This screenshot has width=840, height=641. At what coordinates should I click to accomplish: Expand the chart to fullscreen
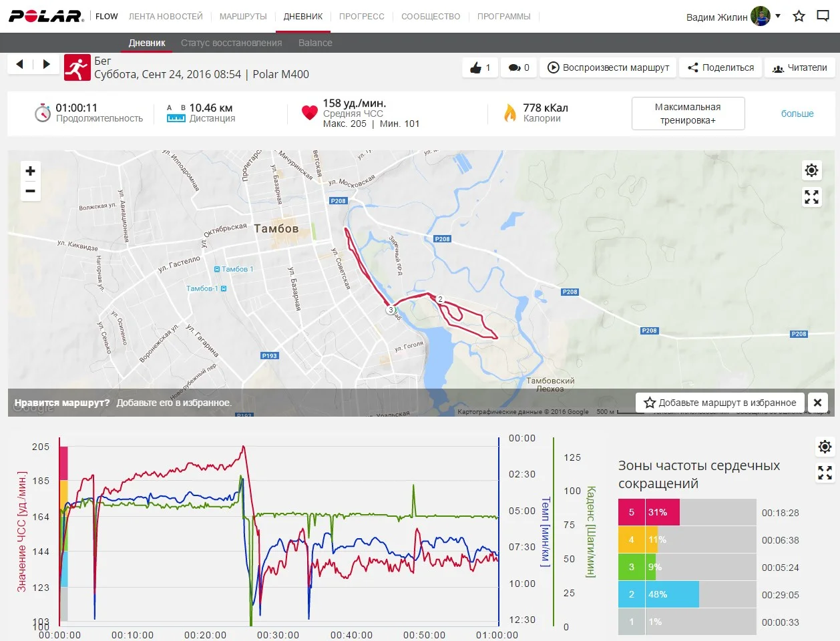[x=825, y=473]
